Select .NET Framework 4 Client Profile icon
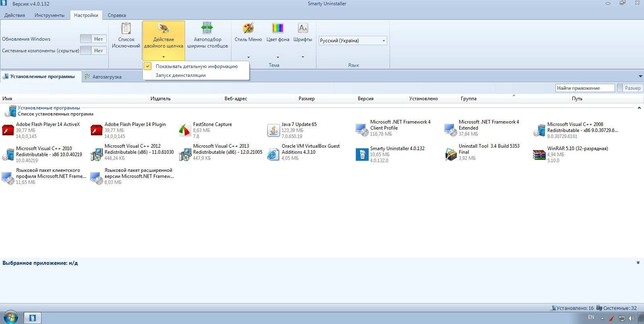This screenshot has height=324, width=644. pos(362,130)
